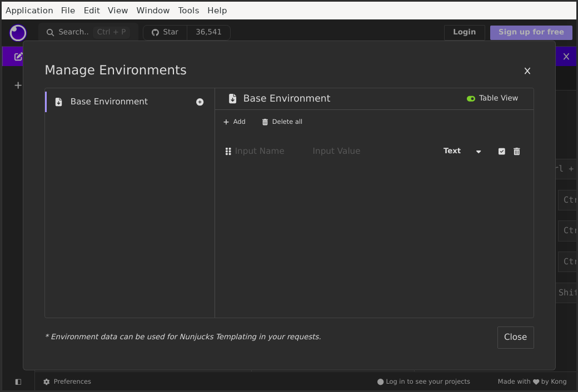Open the Window menu
Viewport: 578px width, 392px height.
coord(153,11)
